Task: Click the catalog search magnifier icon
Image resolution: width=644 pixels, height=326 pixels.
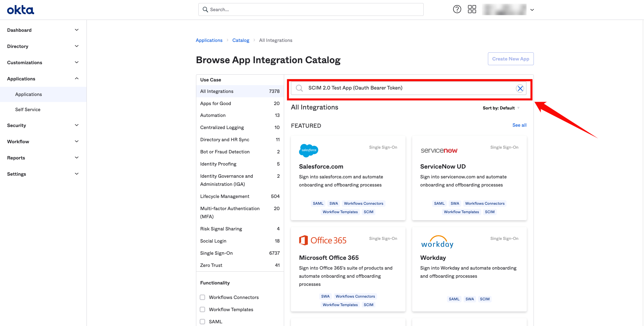Action: (299, 88)
